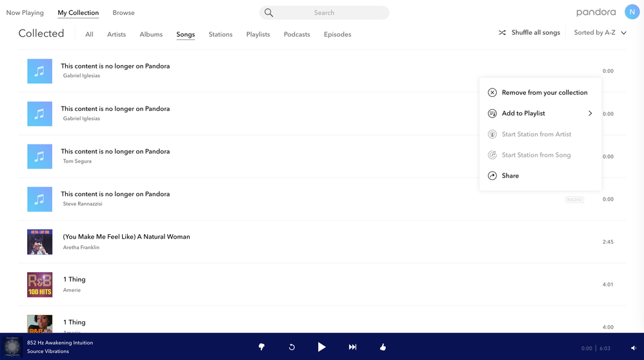Skip to the next track
Image resolution: width=644 pixels, height=360 pixels.
[352, 347]
